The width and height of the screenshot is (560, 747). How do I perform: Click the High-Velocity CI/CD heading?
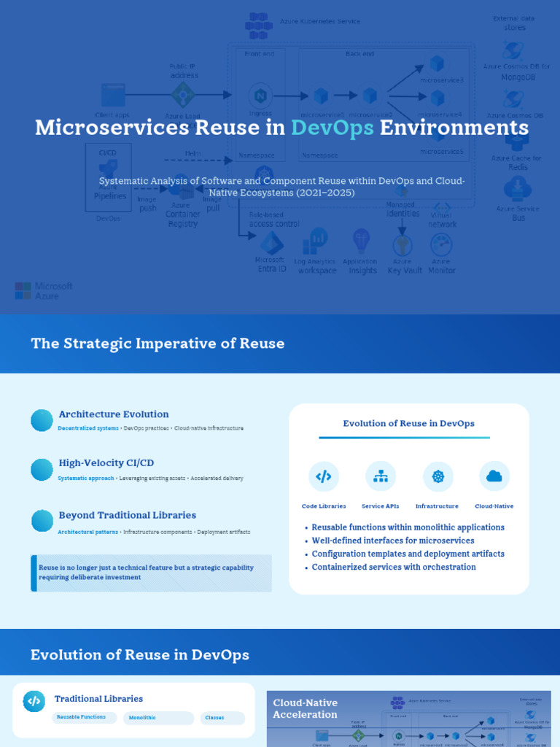[x=106, y=463]
